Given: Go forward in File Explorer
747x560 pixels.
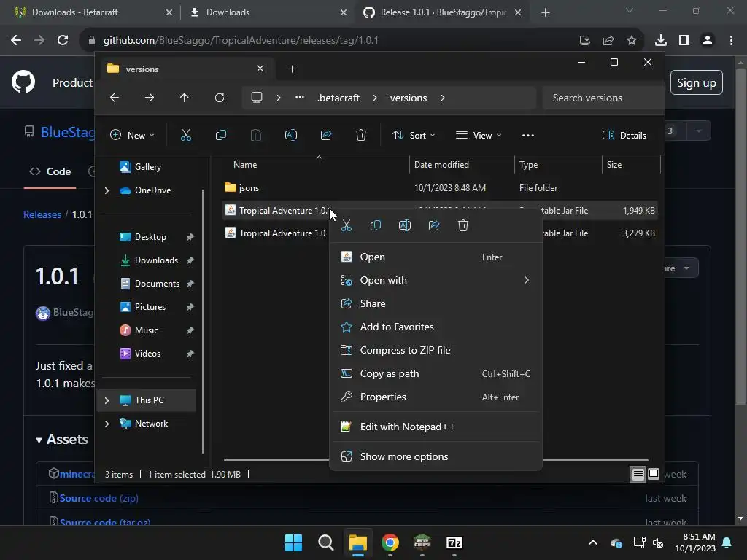Looking at the screenshot, I should [150, 98].
